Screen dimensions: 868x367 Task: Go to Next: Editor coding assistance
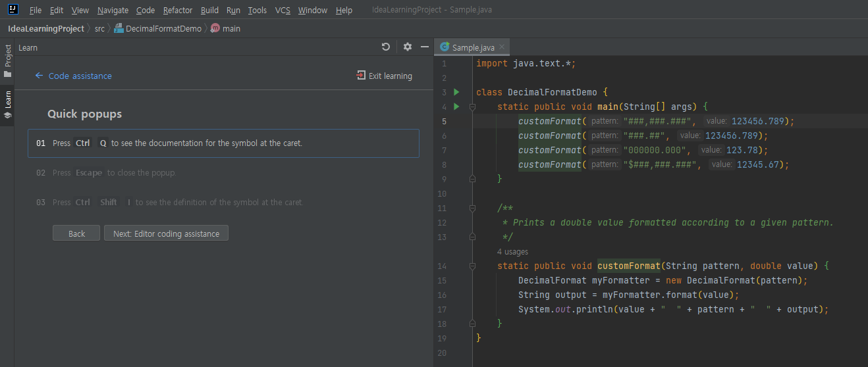166,233
